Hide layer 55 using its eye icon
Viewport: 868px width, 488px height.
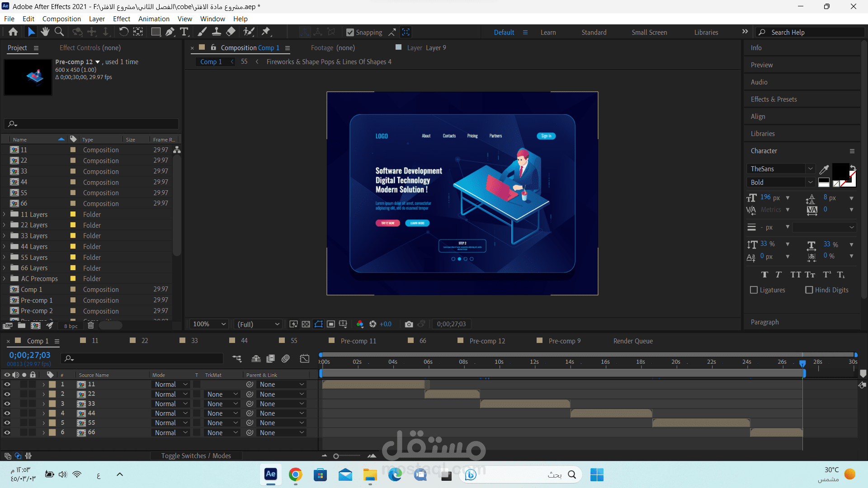point(7,423)
